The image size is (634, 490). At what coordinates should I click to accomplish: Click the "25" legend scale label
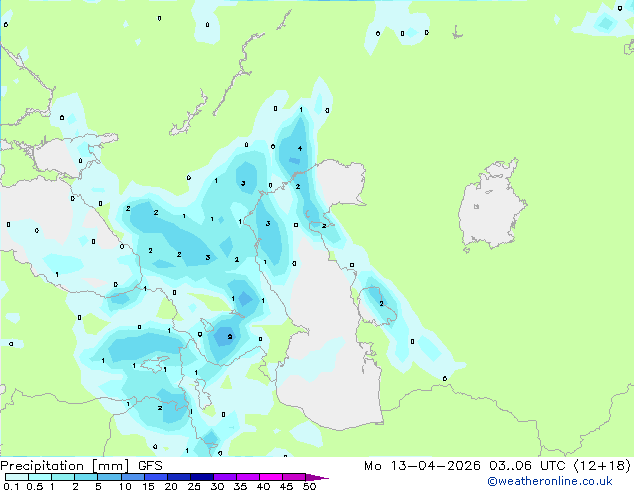[194, 486]
